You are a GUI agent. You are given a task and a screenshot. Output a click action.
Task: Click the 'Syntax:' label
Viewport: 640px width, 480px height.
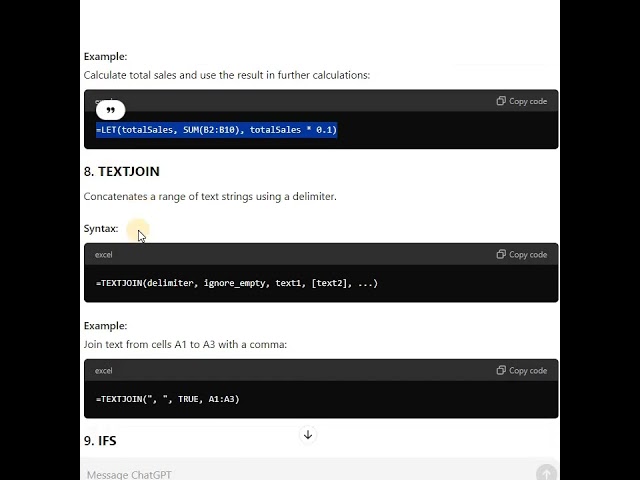(101, 229)
